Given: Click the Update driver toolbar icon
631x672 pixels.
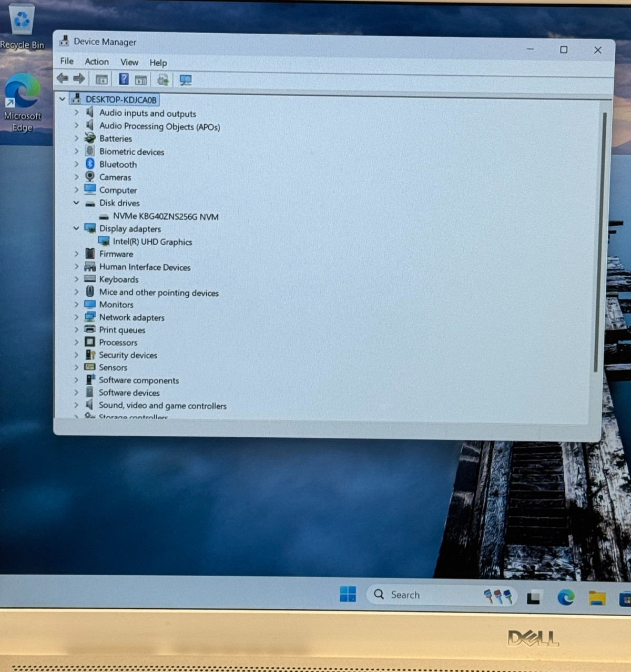Looking at the screenshot, I should tap(163, 79).
